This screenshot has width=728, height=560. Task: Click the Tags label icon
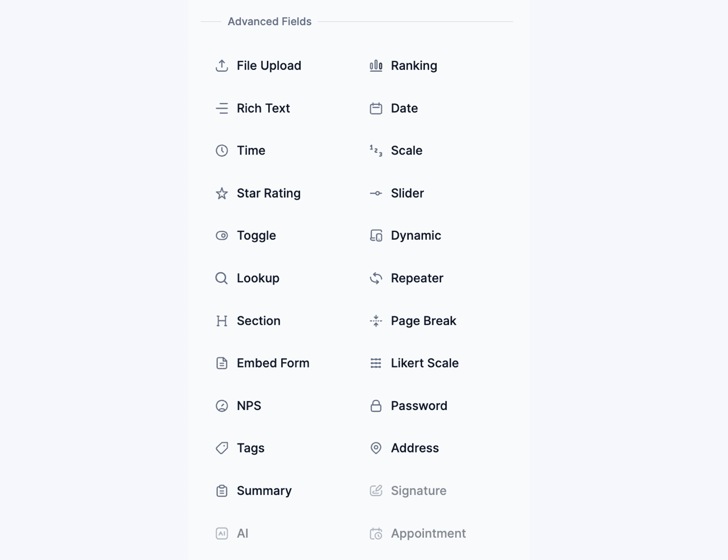[x=222, y=448]
